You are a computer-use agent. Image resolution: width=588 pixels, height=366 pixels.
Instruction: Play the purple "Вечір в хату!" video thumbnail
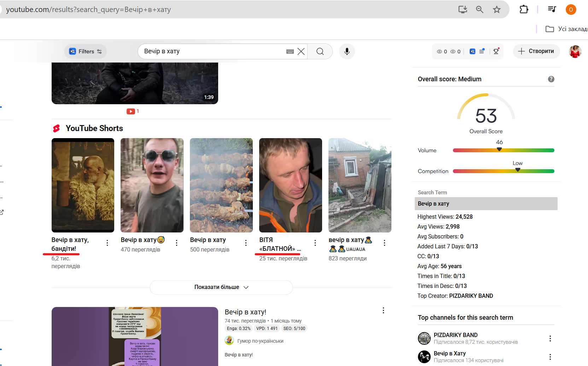[x=135, y=336]
